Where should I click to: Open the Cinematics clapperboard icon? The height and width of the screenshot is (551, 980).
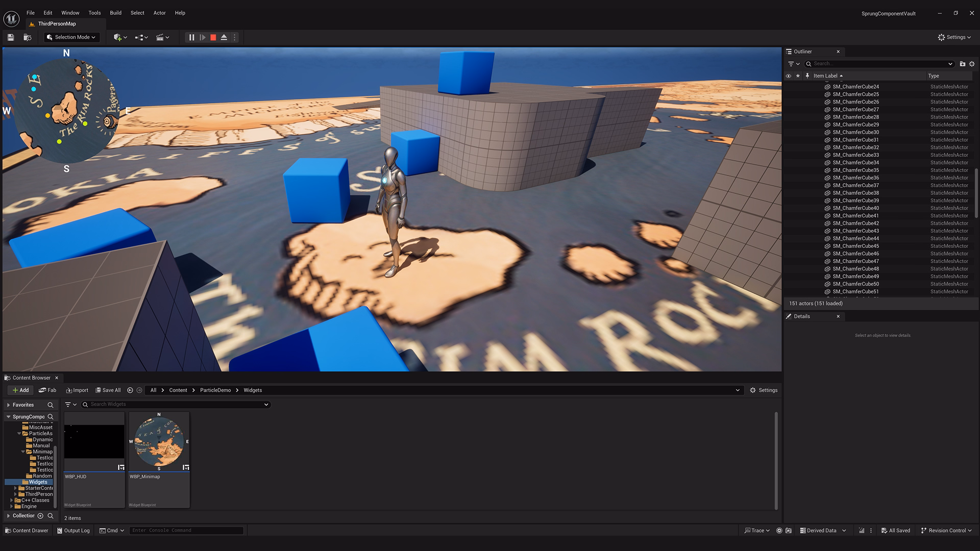162,37
